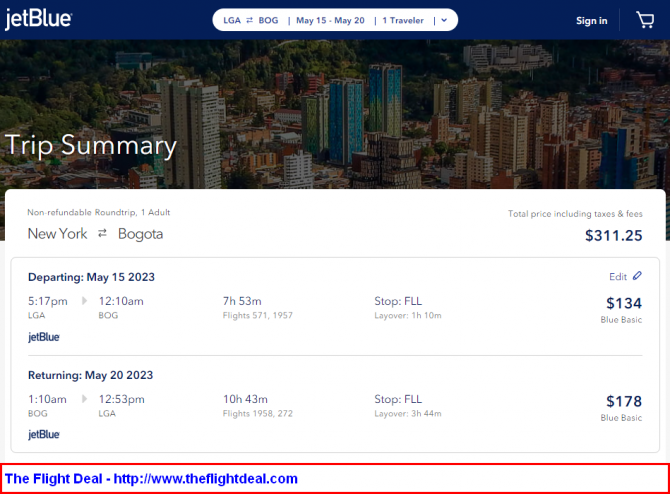Click 'Flights 1958, 272' text
670x494 pixels.
[258, 413]
